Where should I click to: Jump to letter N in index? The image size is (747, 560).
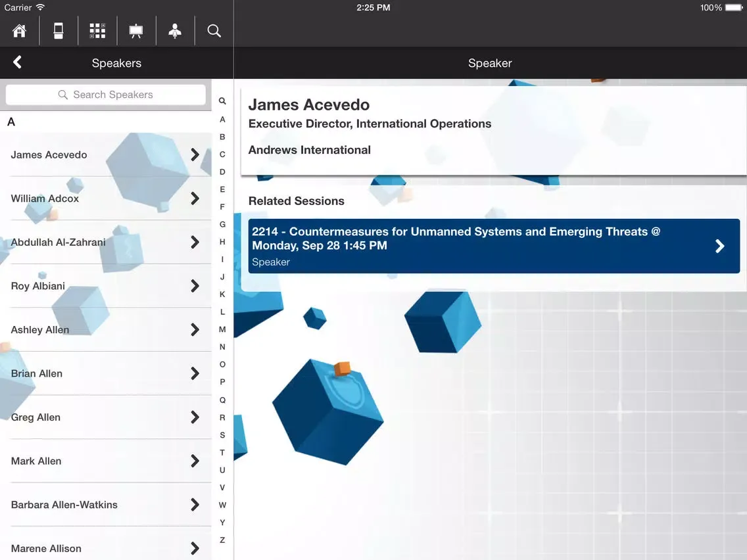[x=222, y=347]
